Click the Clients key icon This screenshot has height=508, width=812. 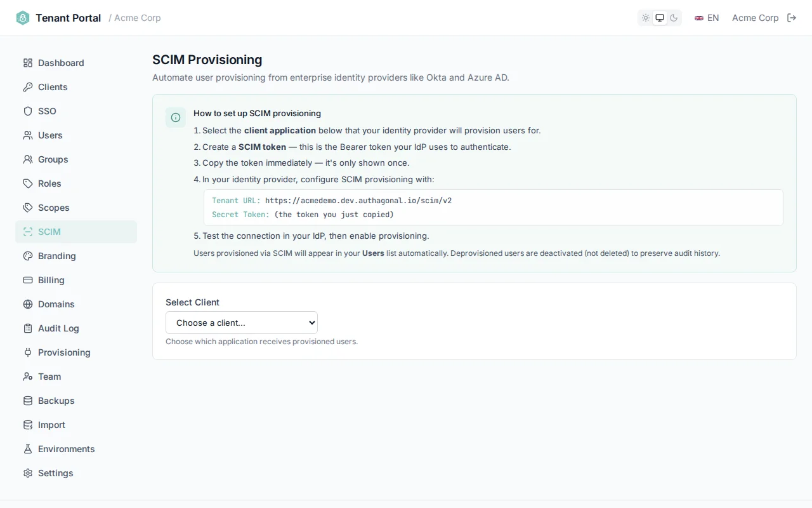tap(28, 87)
